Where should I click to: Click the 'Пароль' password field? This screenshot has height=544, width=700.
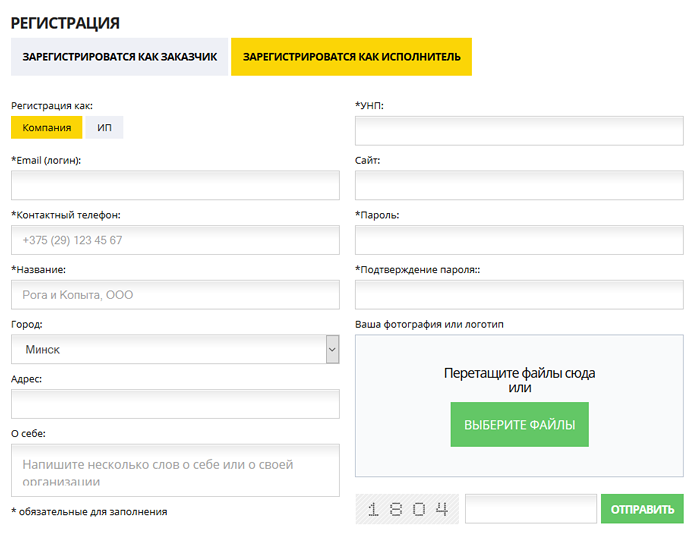coord(519,240)
